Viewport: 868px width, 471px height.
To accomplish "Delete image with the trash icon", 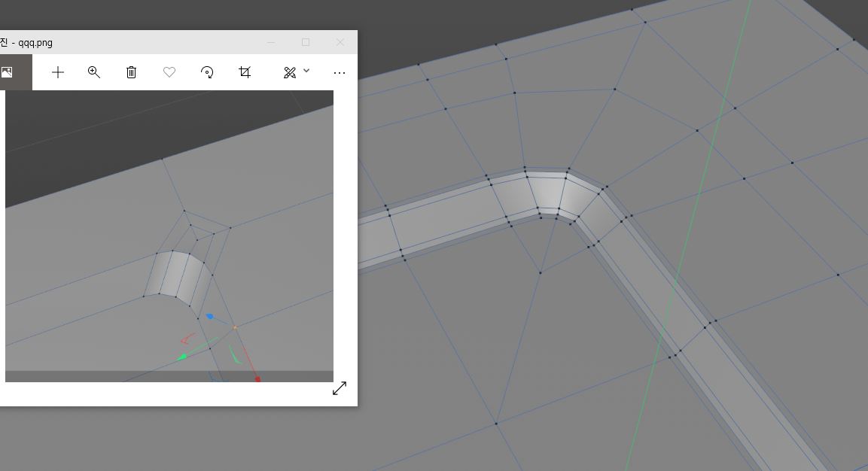I will click(131, 72).
